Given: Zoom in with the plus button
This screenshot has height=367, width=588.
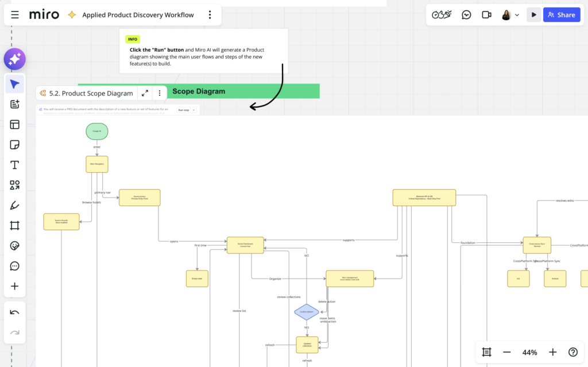Looking at the screenshot, I should click(552, 352).
